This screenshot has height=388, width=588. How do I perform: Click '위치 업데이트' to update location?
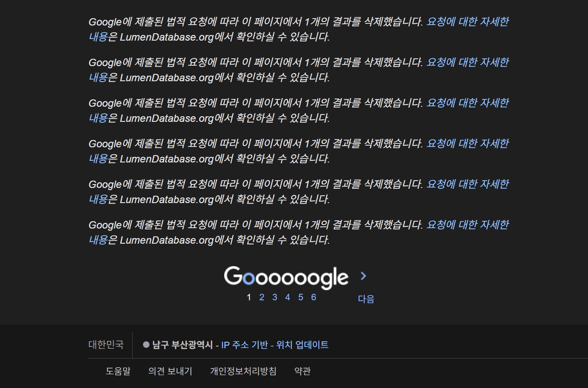302,345
